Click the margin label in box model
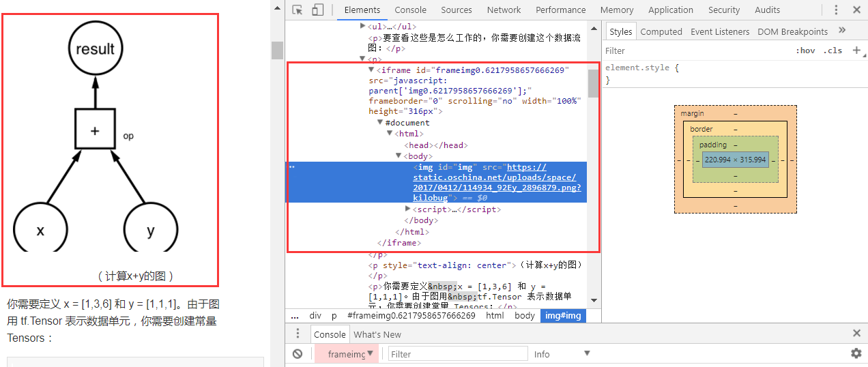Image resolution: width=868 pixels, height=367 pixels. coord(692,113)
